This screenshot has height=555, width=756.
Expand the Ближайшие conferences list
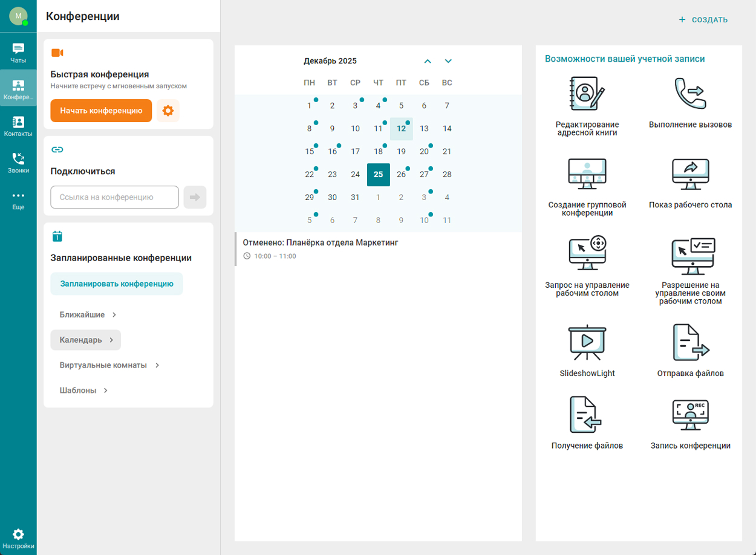point(88,315)
